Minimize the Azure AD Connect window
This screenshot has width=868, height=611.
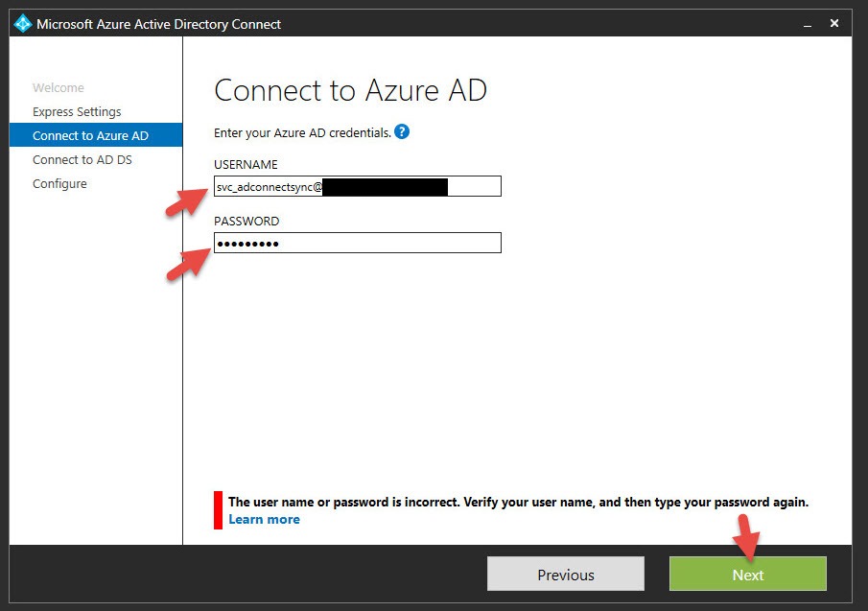point(808,23)
